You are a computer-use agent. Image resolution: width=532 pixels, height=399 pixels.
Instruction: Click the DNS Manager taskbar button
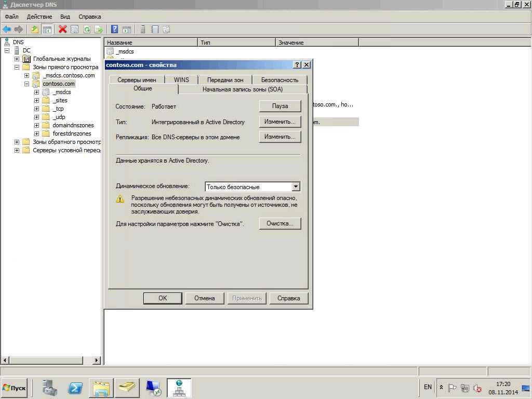pos(179,388)
